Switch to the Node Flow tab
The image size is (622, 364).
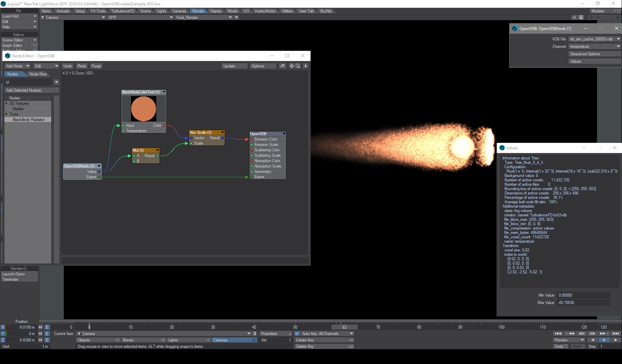tap(38, 74)
